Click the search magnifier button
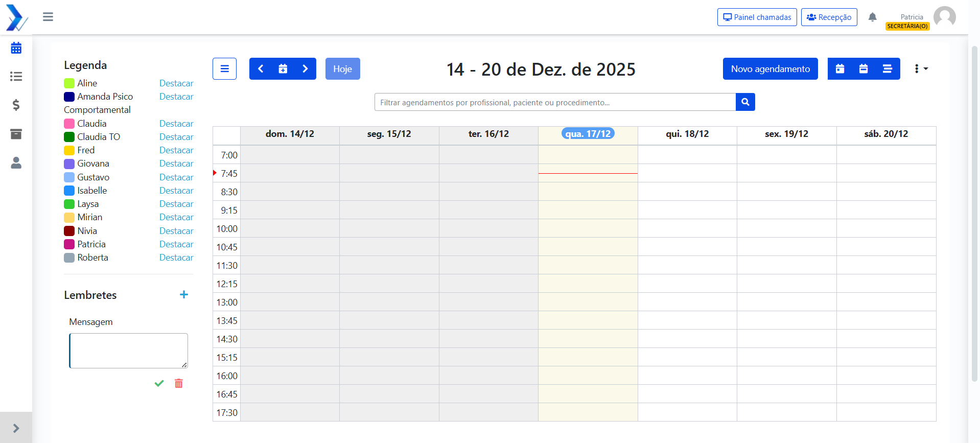The image size is (980, 443). click(x=745, y=102)
